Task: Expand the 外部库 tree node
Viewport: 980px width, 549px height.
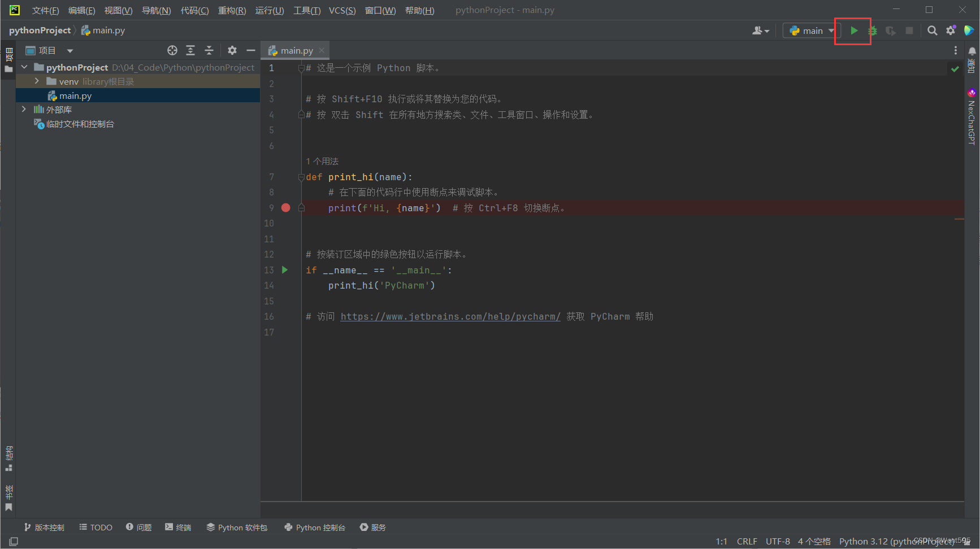Action: pyautogui.click(x=24, y=109)
